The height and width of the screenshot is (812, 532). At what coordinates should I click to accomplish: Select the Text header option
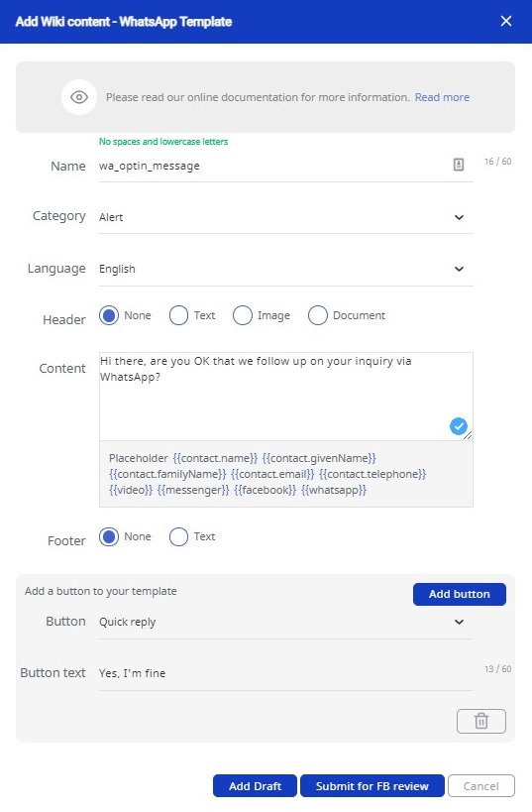tap(192, 315)
